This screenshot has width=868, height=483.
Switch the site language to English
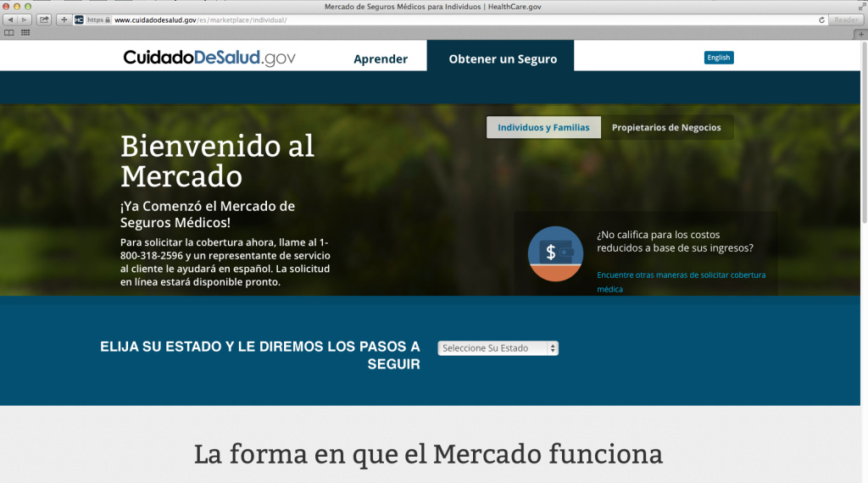[x=719, y=58]
